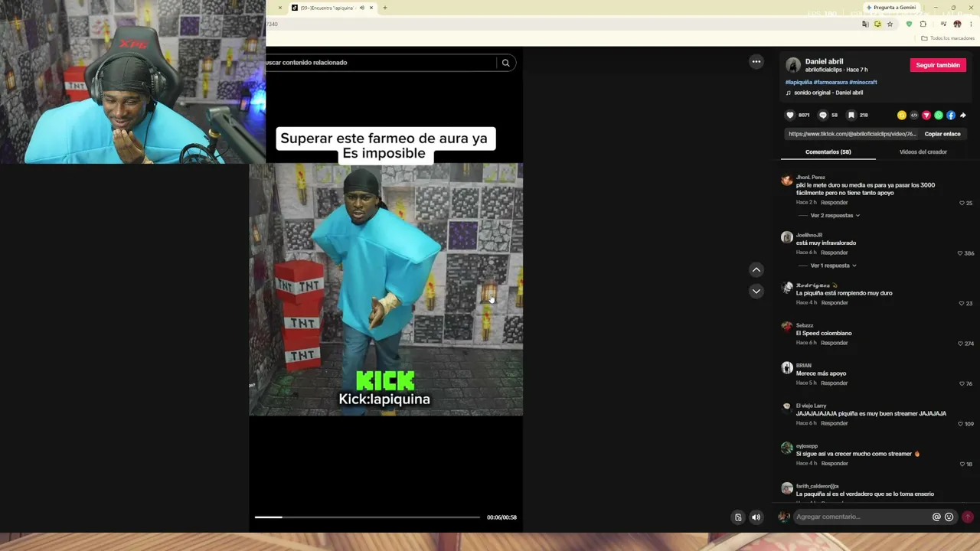Viewport: 980px width, 551px height.
Task: Click the search magnifier icon
Action: pos(505,63)
